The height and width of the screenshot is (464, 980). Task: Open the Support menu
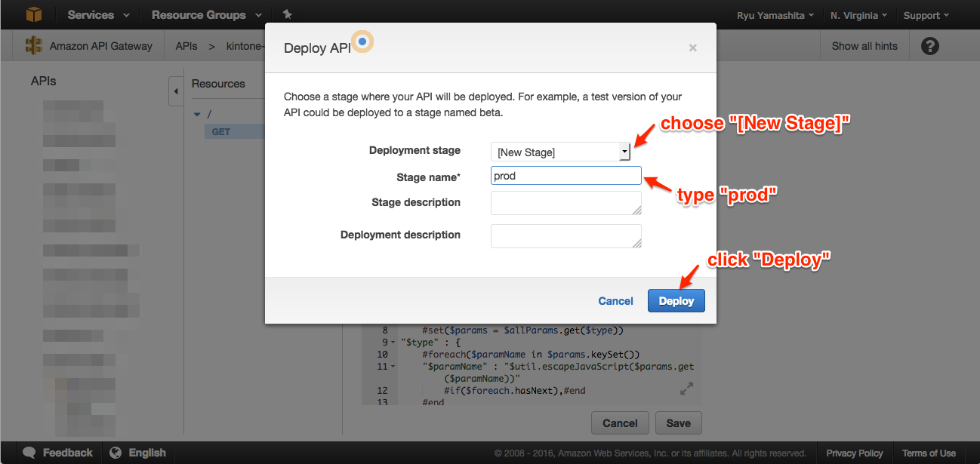tap(926, 15)
